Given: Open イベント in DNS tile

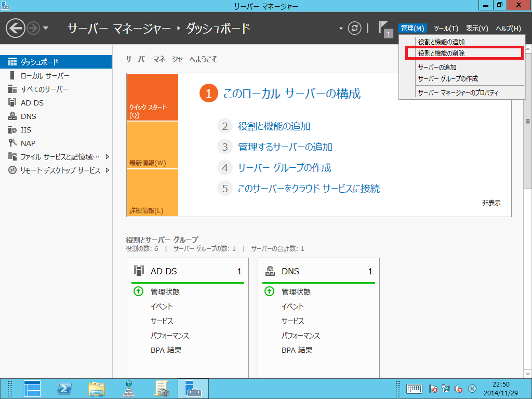Looking at the screenshot, I should 293,307.
